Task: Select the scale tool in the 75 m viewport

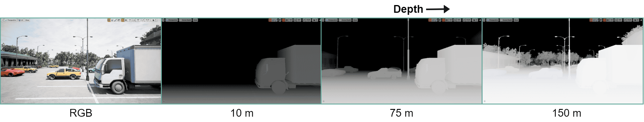Action: click(436, 20)
